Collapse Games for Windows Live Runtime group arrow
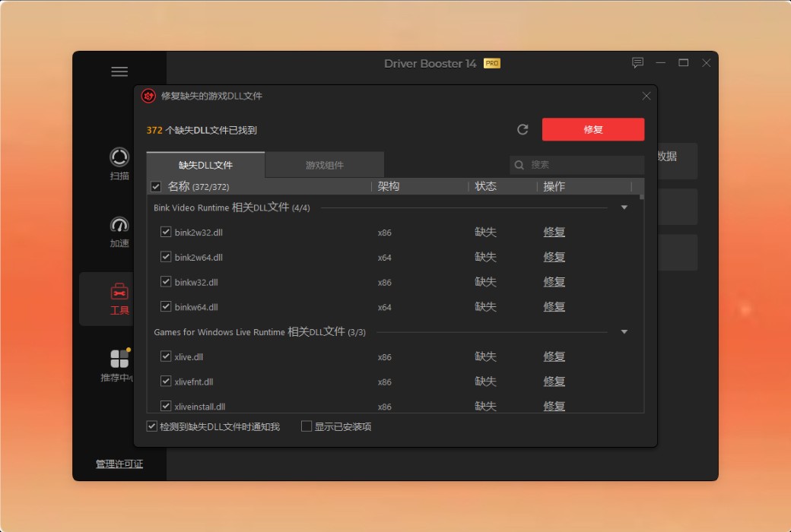Image resolution: width=791 pixels, height=532 pixels. tap(624, 332)
